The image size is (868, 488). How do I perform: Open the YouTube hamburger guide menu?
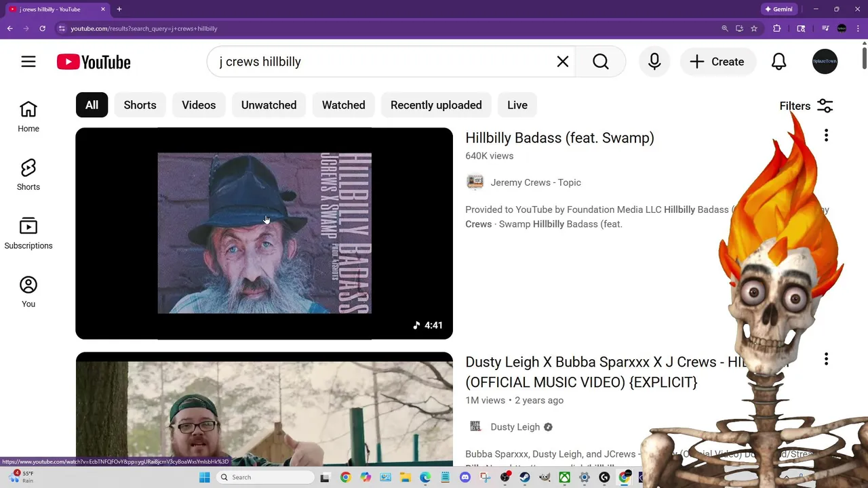pos(28,62)
